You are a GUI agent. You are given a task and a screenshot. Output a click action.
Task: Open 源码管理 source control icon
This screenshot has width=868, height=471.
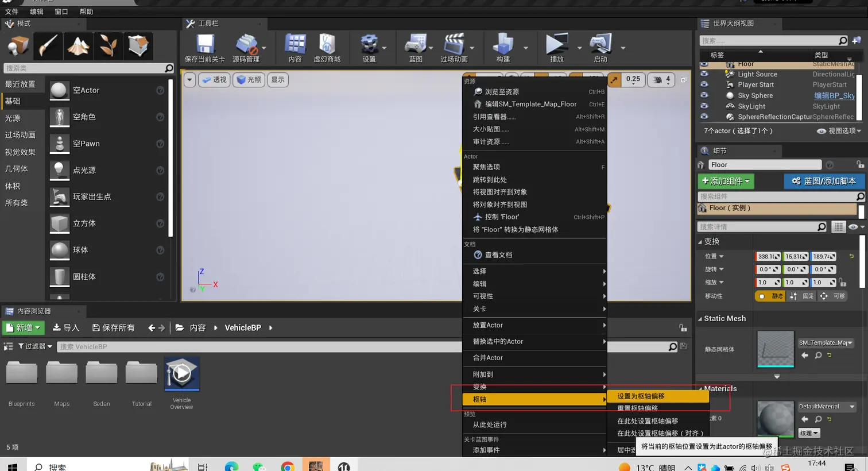tap(246, 44)
